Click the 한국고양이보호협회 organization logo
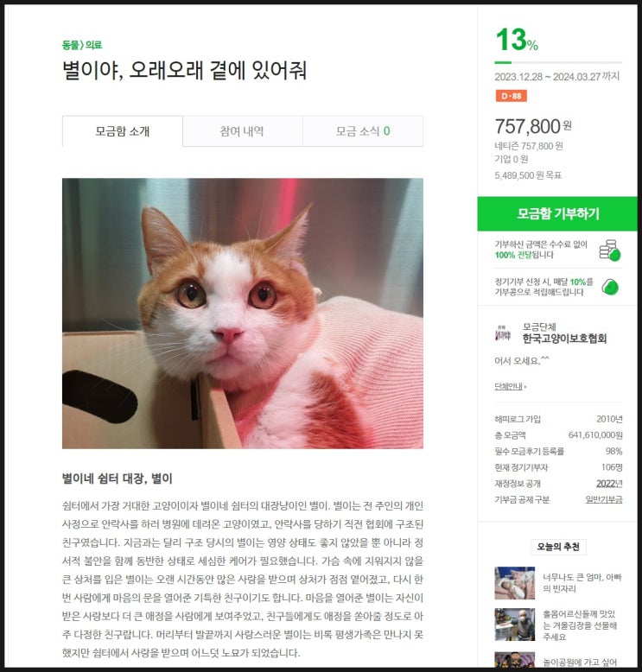The height and width of the screenshot is (672, 642). coord(503,333)
